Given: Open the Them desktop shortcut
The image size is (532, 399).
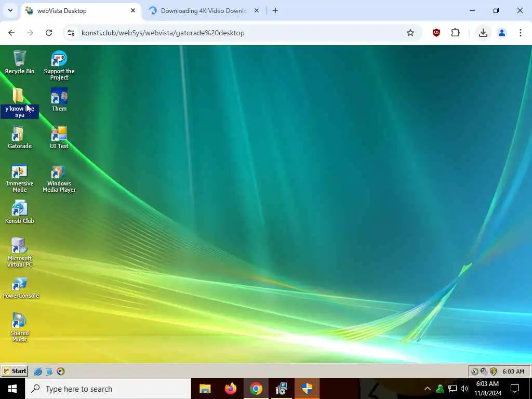Looking at the screenshot, I should (59, 99).
